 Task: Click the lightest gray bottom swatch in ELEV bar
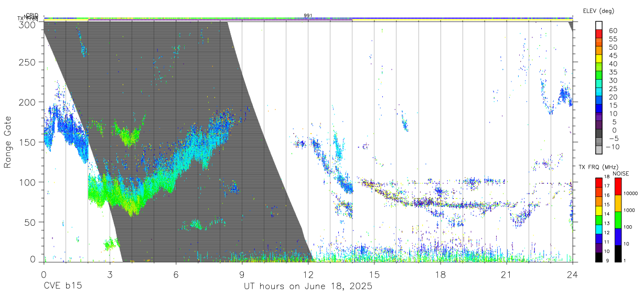click(599, 150)
